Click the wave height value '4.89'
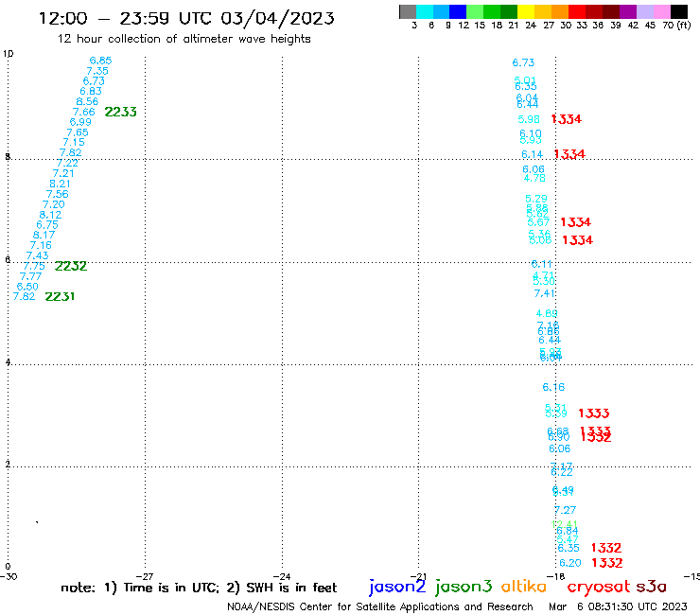The image size is (700, 615). (547, 313)
